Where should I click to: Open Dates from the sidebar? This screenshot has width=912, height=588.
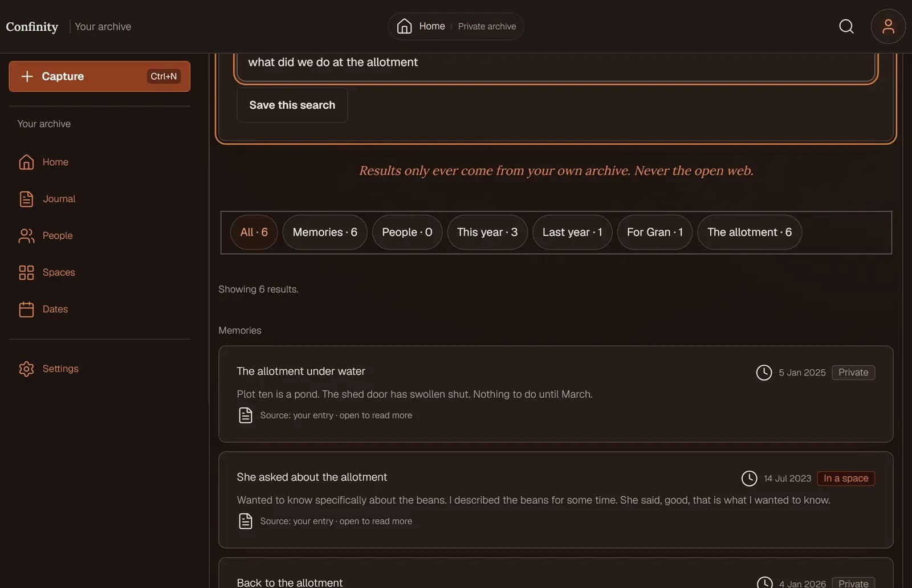(55, 309)
